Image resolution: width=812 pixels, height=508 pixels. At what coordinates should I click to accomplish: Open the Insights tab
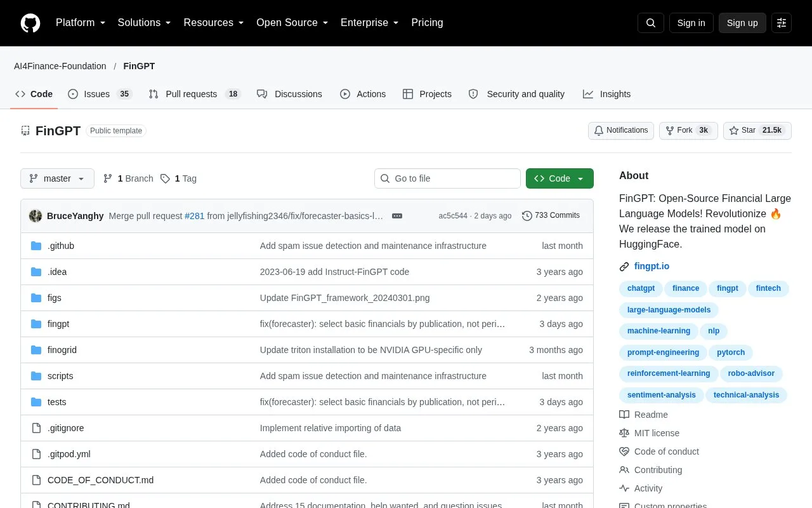[x=607, y=94]
